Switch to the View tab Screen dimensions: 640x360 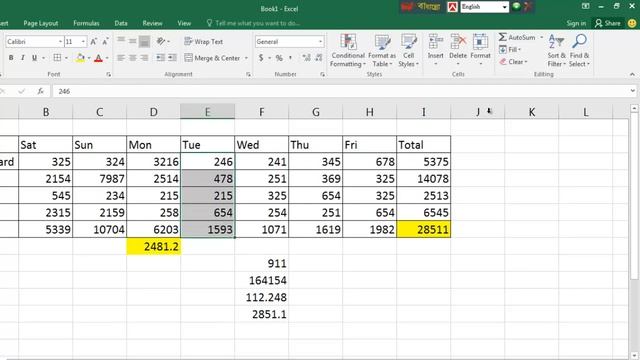184,23
